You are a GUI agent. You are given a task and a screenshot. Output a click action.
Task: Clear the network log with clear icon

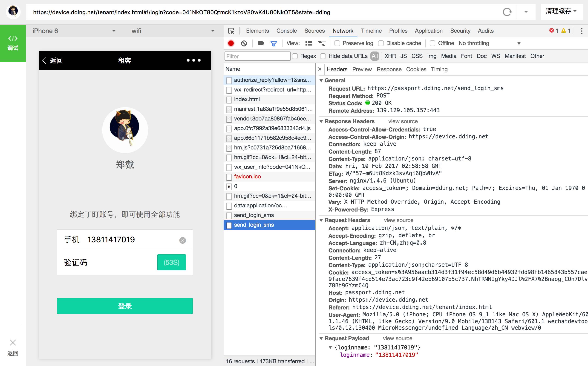[244, 43]
